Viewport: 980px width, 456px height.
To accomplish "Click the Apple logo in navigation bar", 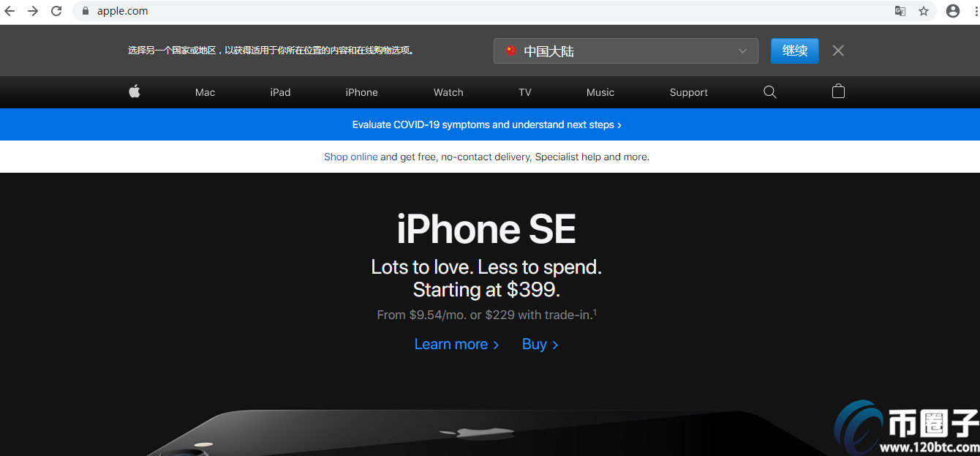I will [x=135, y=91].
